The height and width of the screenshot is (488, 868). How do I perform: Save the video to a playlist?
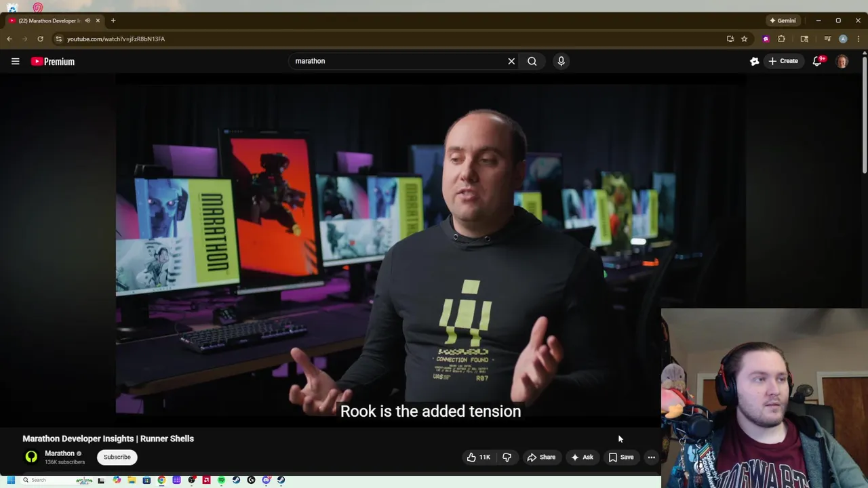[620, 457]
